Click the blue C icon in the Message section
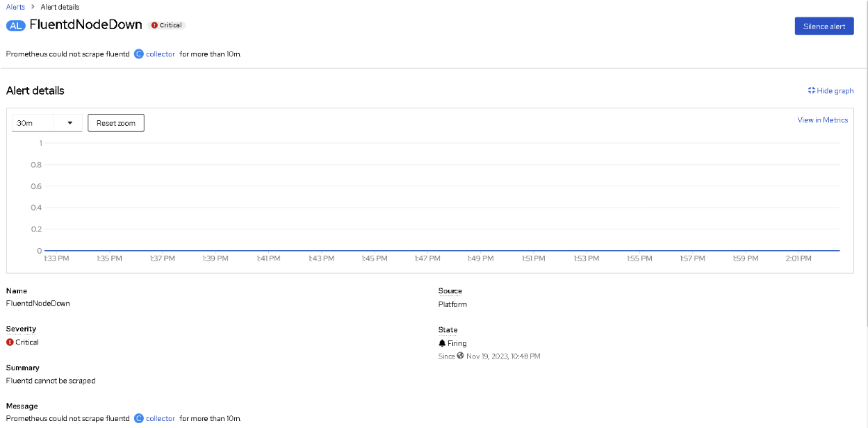868x428 pixels. (139, 418)
